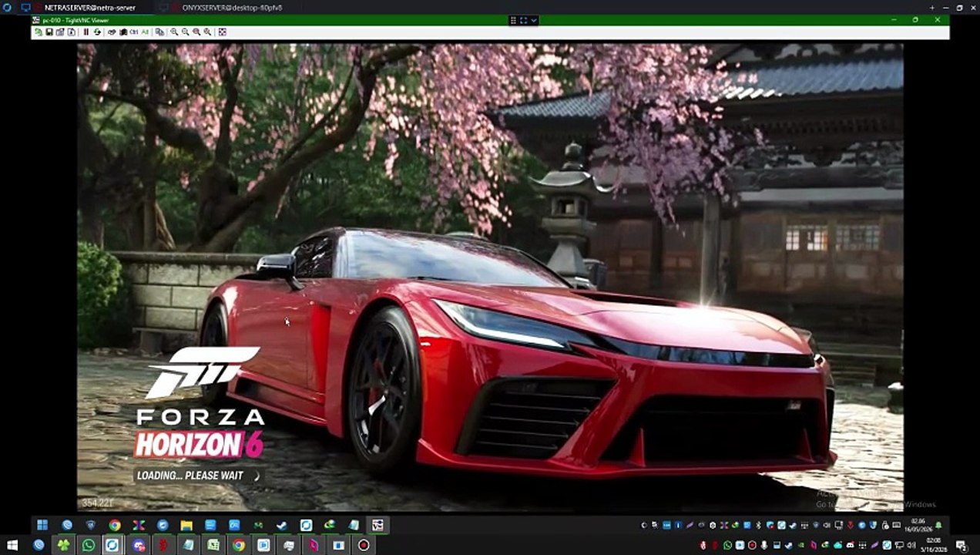
Task: Click TightVNC zoom out icon
Action: [x=185, y=32]
